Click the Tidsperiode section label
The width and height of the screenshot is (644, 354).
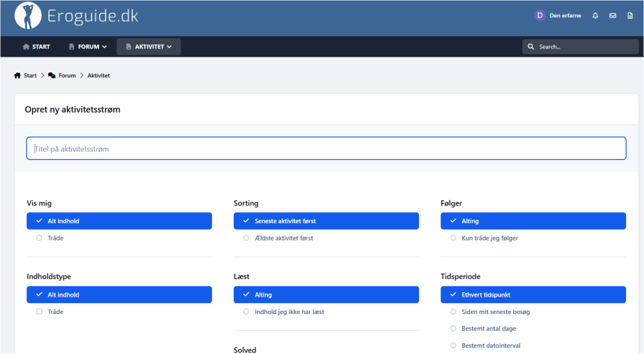tap(460, 277)
